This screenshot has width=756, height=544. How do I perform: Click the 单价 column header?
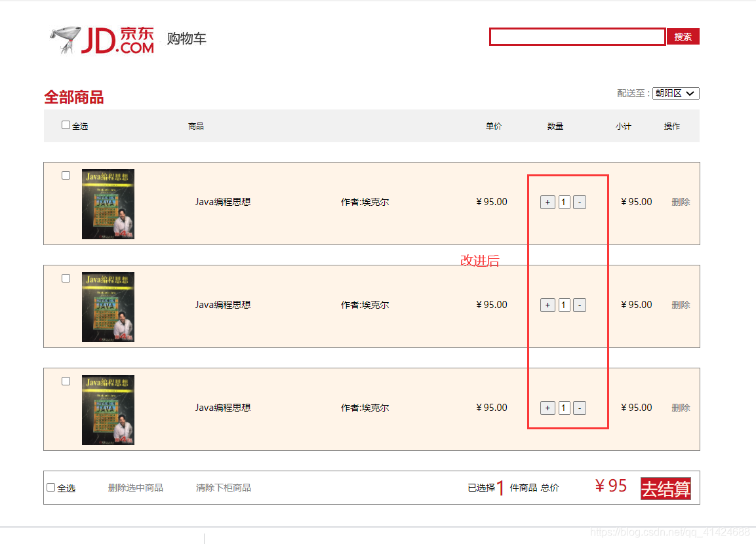coord(494,126)
